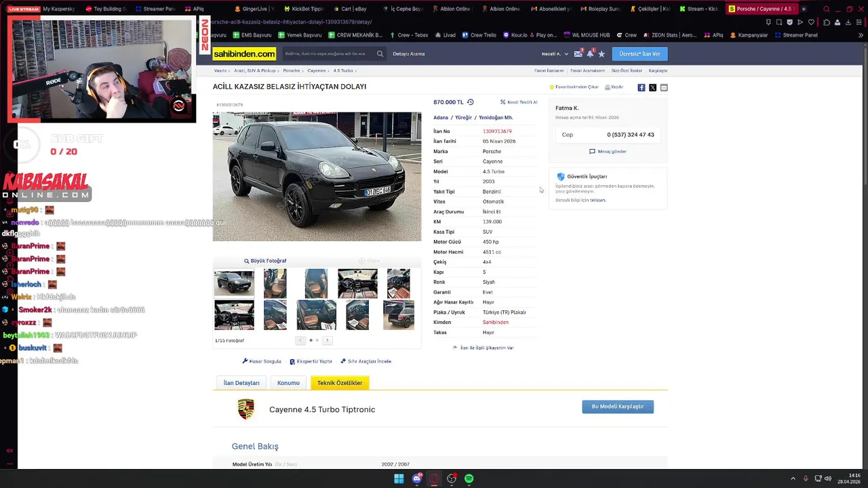Image resolution: width=868 pixels, height=488 pixels.
Task: Click Ücretsiz İlan Ver button
Action: pos(639,54)
